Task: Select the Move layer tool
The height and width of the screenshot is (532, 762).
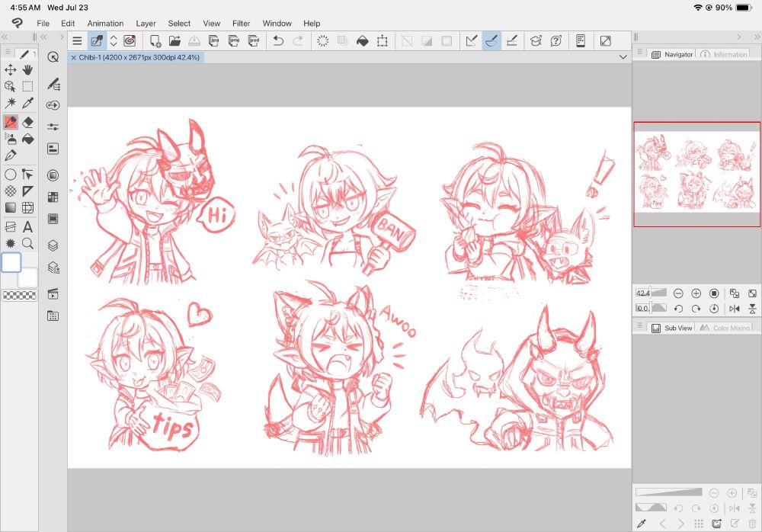Action: tap(10, 70)
